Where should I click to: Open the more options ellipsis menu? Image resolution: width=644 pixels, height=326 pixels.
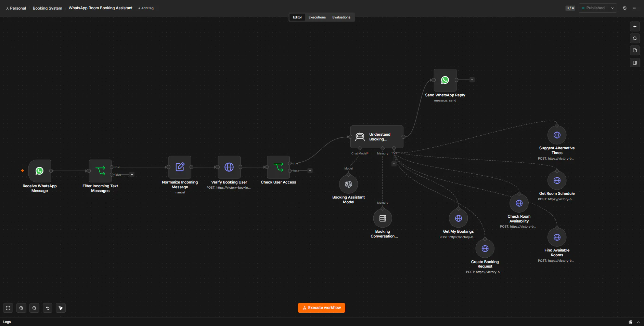(634, 8)
